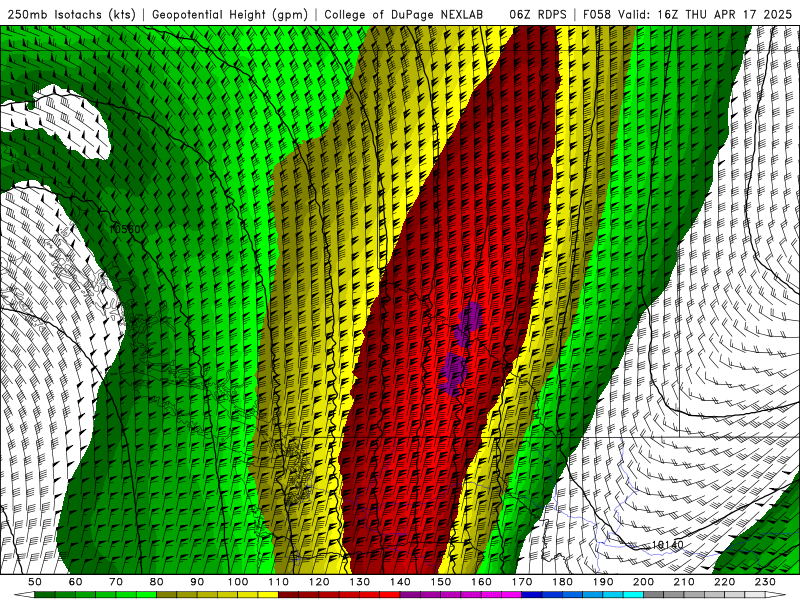Click the legend value '150'
The image size is (800, 600).
coord(441,582)
